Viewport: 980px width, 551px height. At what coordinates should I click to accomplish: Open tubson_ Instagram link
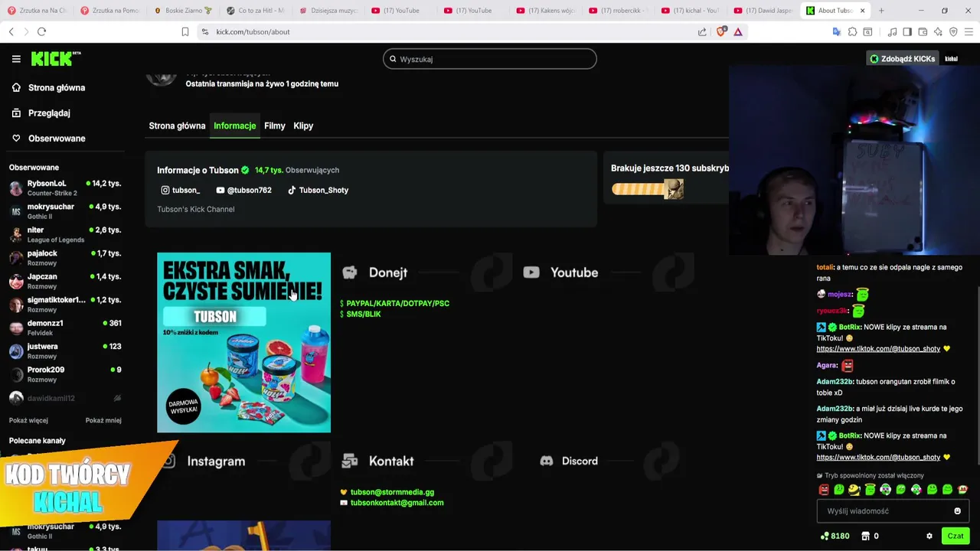pos(181,191)
